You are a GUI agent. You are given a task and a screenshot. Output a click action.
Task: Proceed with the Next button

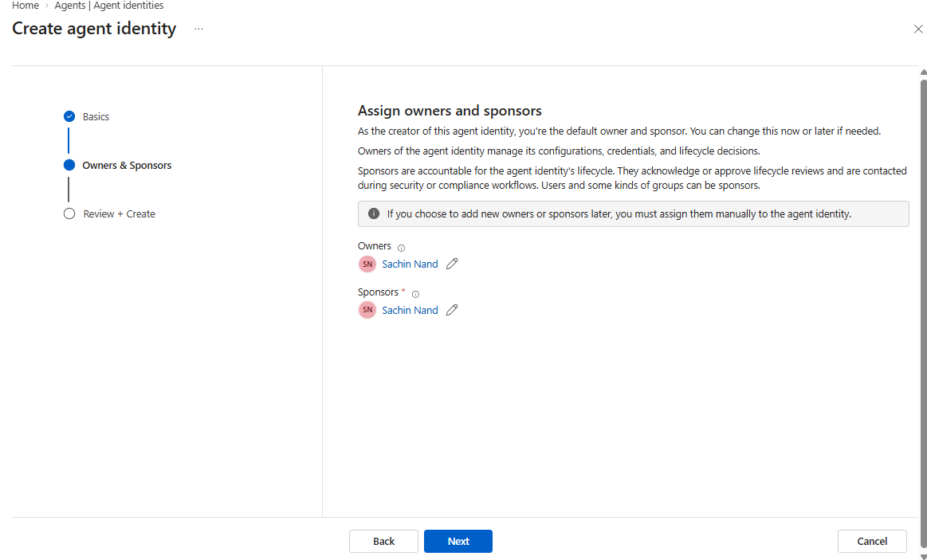pos(458,541)
